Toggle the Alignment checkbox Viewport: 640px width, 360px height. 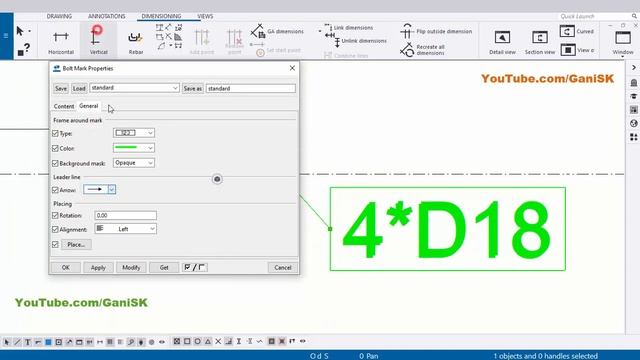click(56, 229)
